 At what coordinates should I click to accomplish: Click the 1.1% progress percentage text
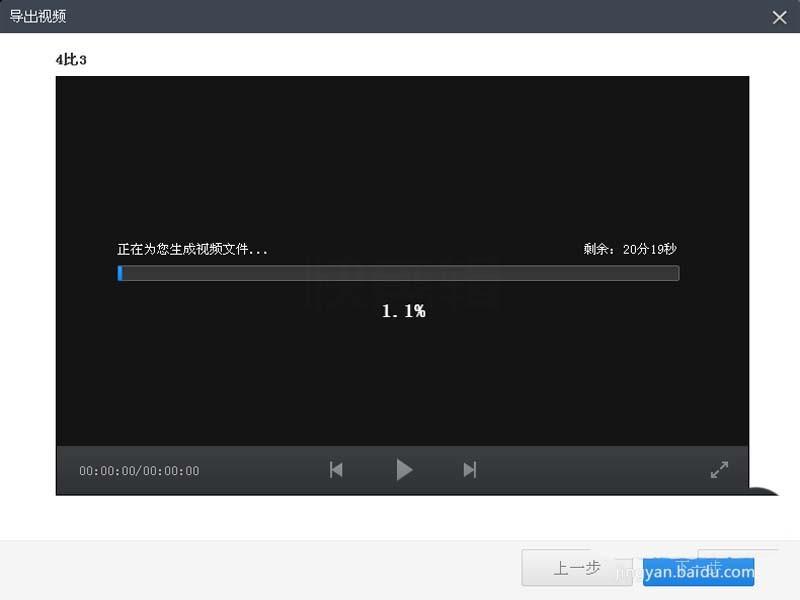click(x=403, y=311)
